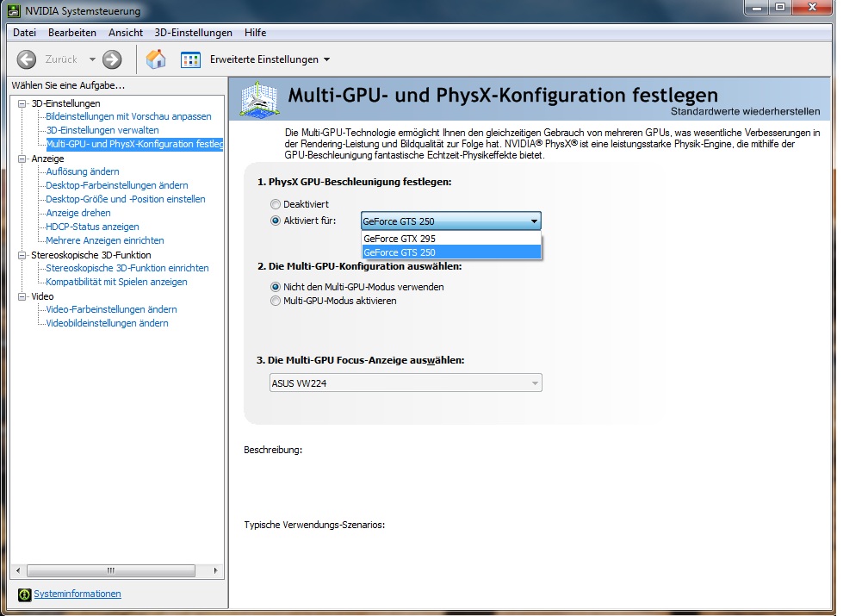Click the NVIDIA title bar icon
The width and height of the screenshot is (868, 616).
tap(14, 10)
